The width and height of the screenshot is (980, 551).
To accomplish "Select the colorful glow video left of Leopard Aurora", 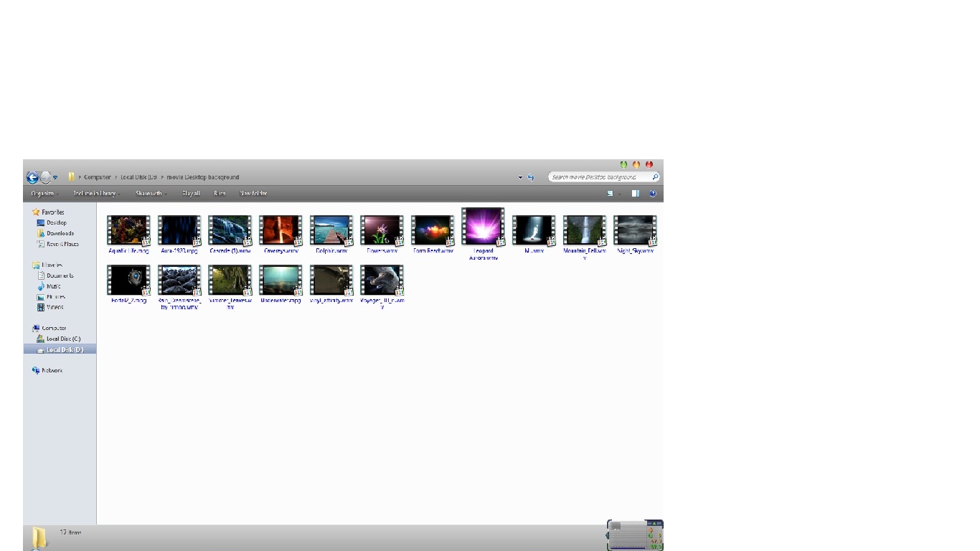I will click(433, 235).
